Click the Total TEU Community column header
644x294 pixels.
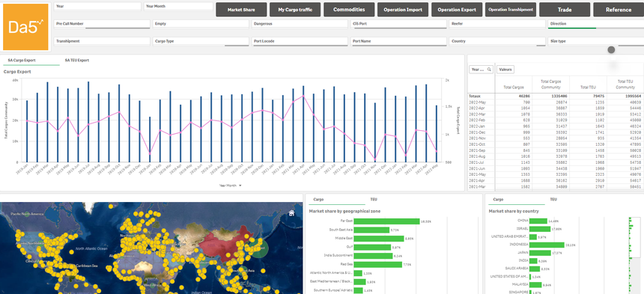[625, 85]
